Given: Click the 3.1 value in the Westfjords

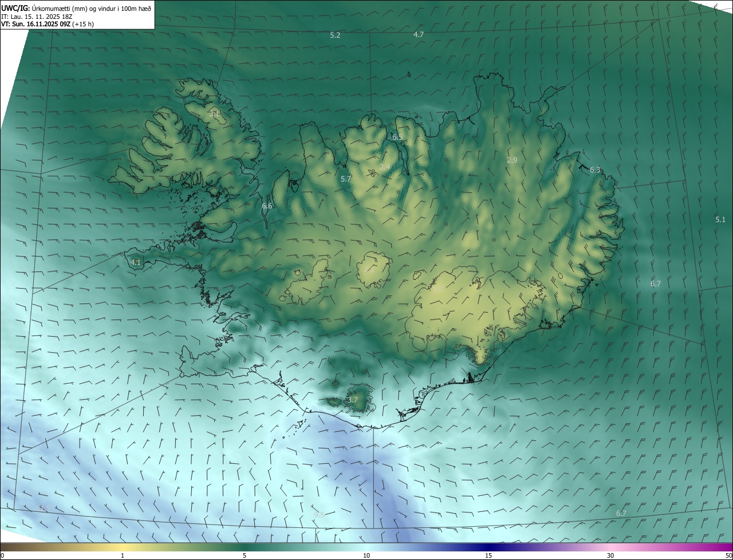Looking at the screenshot, I should point(215,114).
